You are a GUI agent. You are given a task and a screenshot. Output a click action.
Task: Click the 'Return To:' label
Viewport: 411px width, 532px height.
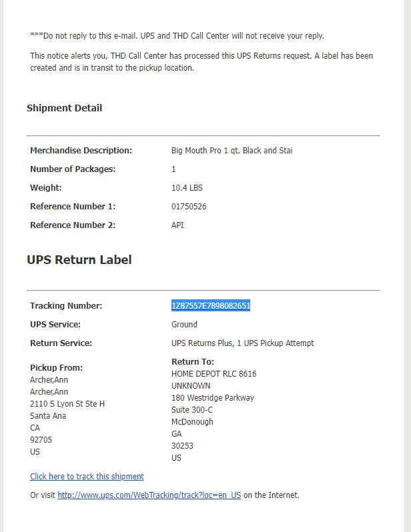193,362
